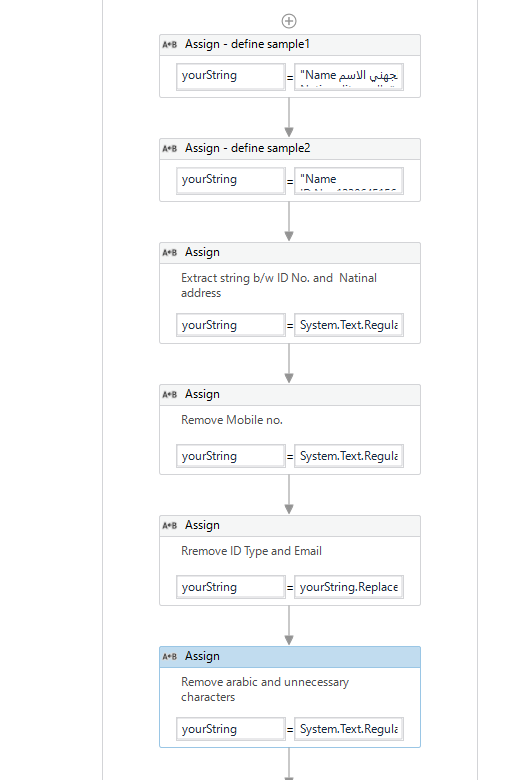Edit the "Name value field in sample2
The width and height of the screenshot is (518, 780).
click(x=349, y=180)
